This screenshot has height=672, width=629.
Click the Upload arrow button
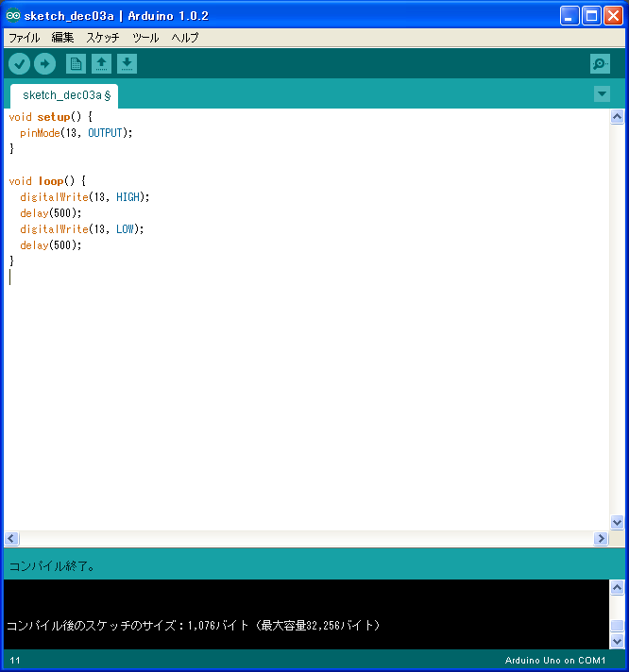click(44, 63)
